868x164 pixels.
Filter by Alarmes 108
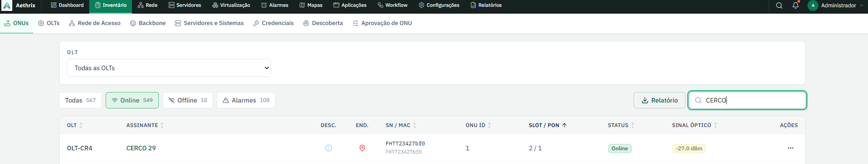click(x=246, y=100)
